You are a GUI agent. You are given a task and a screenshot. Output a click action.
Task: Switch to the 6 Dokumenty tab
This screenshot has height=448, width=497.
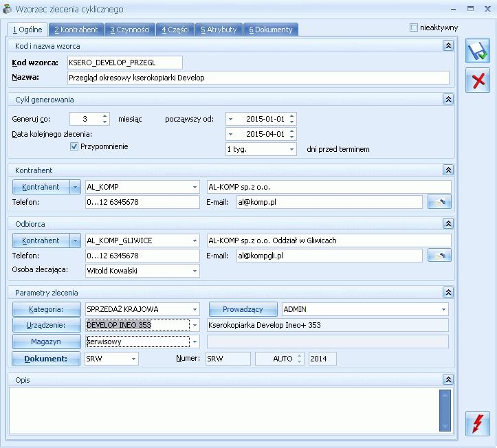(x=271, y=30)
